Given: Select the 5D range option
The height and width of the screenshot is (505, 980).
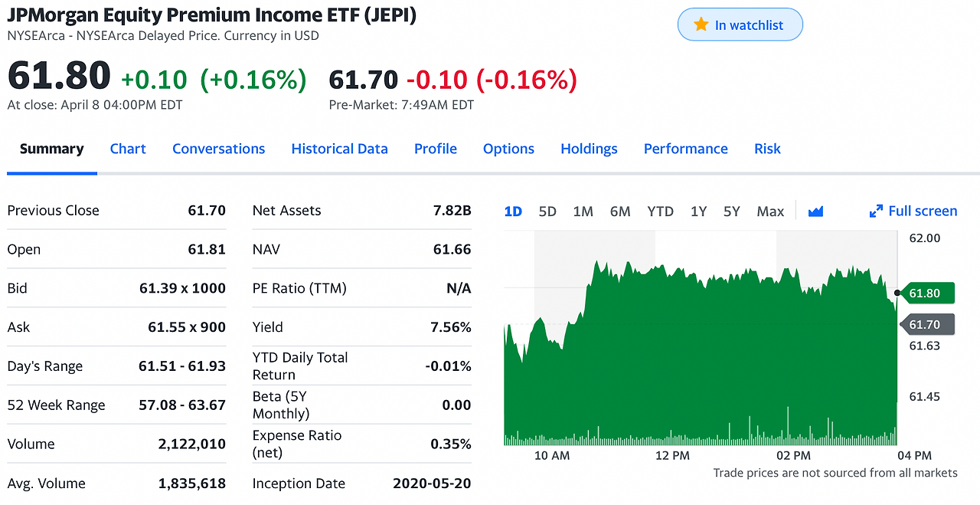Looking at the screenshot, I should tap(547, 211).
